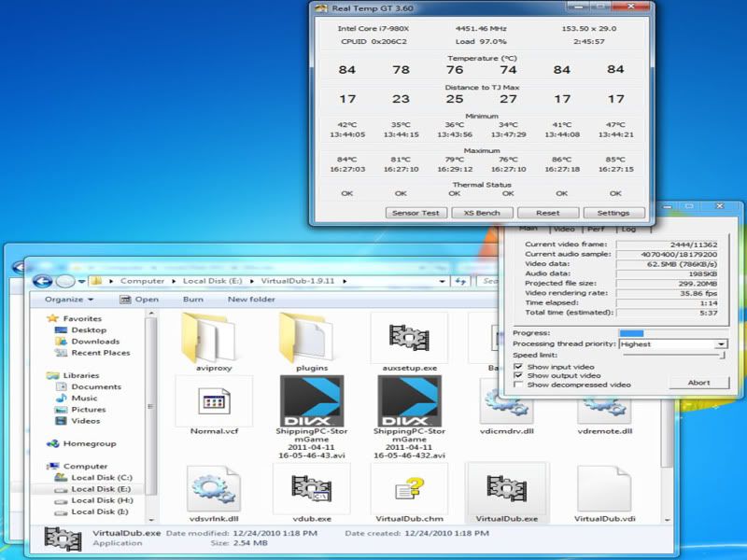Switch to the Log tab
The width and height of the screenshot is (747, 560).
629,229
